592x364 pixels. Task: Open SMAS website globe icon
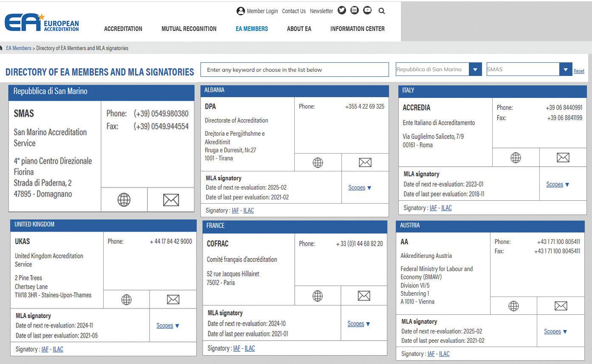click(124, 200)
